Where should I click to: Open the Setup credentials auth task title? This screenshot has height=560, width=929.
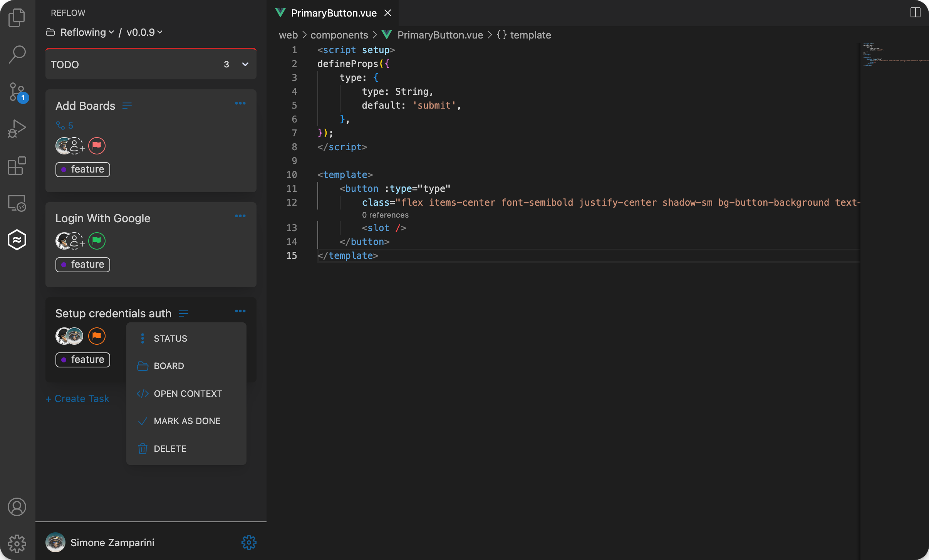pos(113,314)
